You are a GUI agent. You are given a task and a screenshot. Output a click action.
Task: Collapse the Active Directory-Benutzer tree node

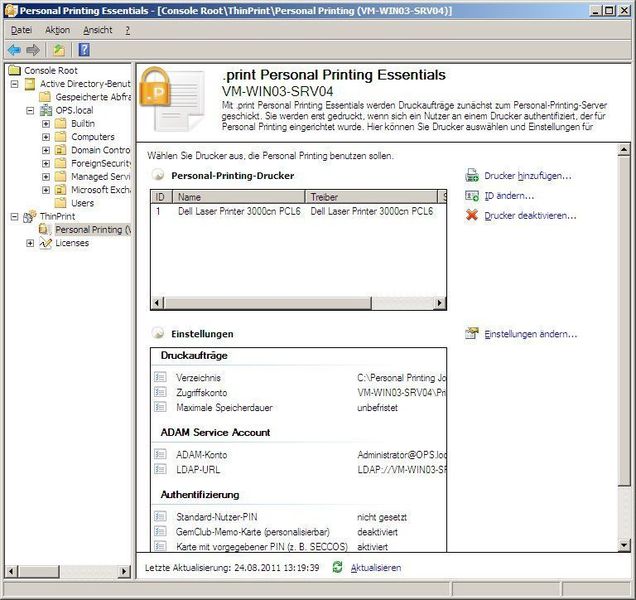click(15, 84)
